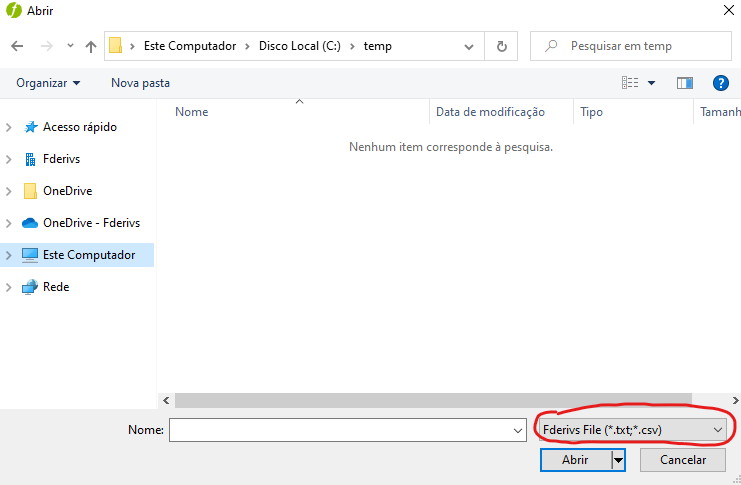This screenshot has height=485, width=741.
Task: Select OneDrive - Fderivs in sidebar
Action: click(91, 223)
